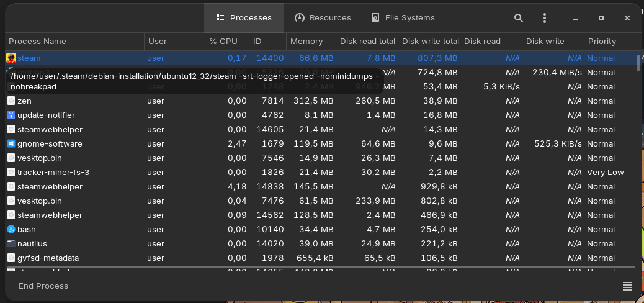Open the hamburger menu at bottom right
Image resolution: width=644 pixels, height=303 pixels.
coord(627,286)
